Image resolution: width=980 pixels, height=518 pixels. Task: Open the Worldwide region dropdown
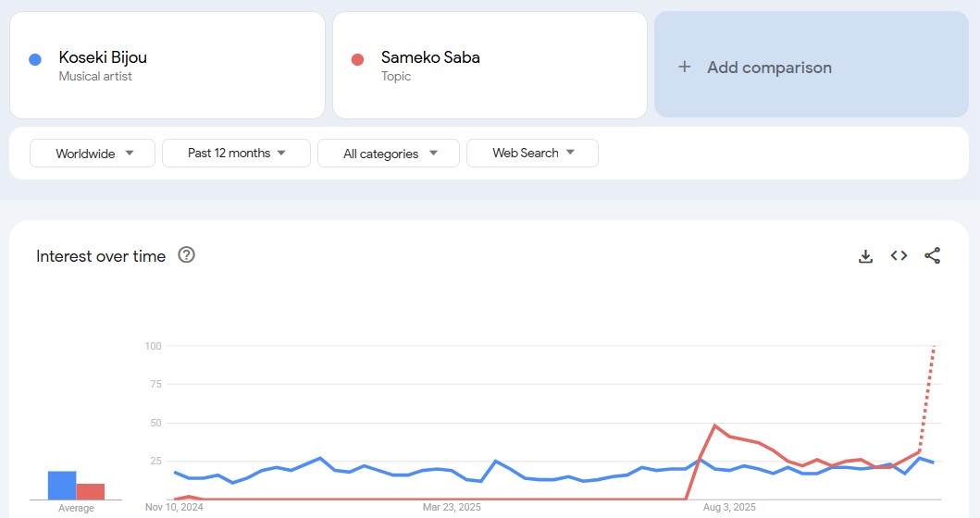pyautogui.click(x=93, y=154)
